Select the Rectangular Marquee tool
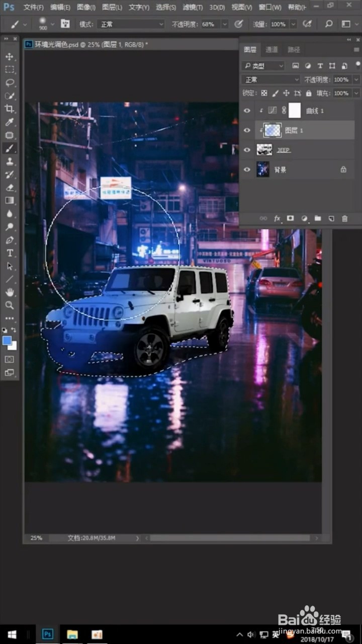 click(x=10, y=69)
